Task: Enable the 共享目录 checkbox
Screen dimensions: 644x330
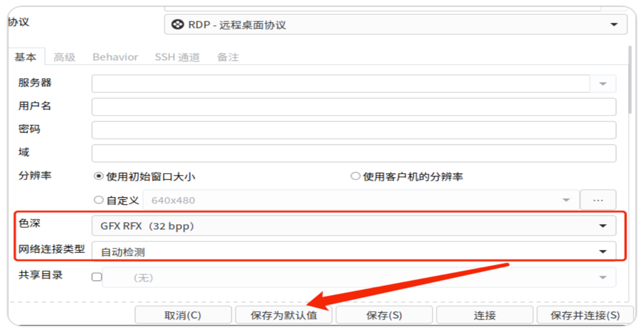Action: 97,277
